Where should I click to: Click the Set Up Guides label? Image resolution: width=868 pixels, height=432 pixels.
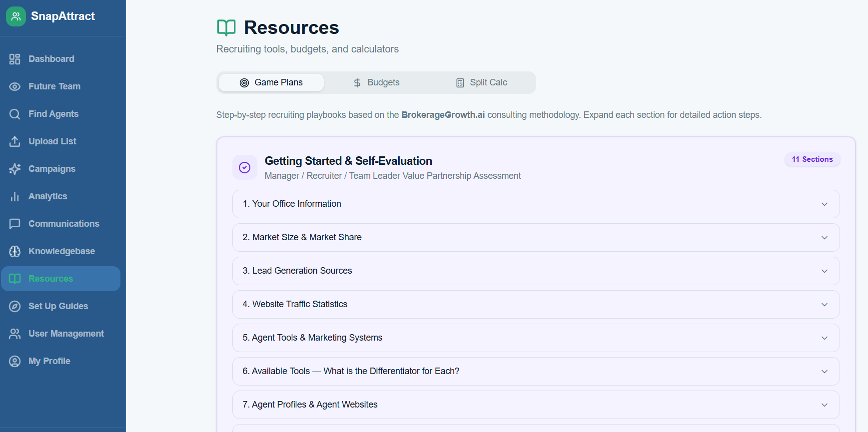pyautogui.click(x=58, y=306)
